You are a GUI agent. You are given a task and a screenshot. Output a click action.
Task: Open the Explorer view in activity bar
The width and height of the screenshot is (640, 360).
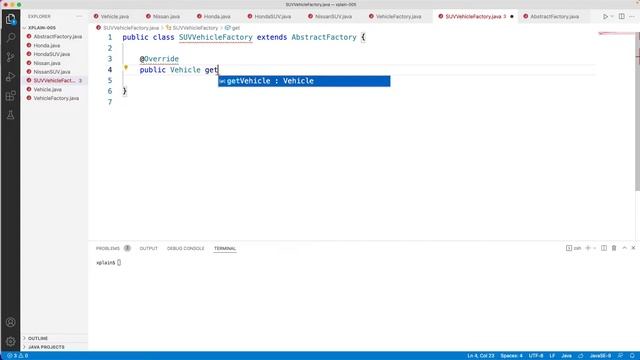[x=11, y=19]
